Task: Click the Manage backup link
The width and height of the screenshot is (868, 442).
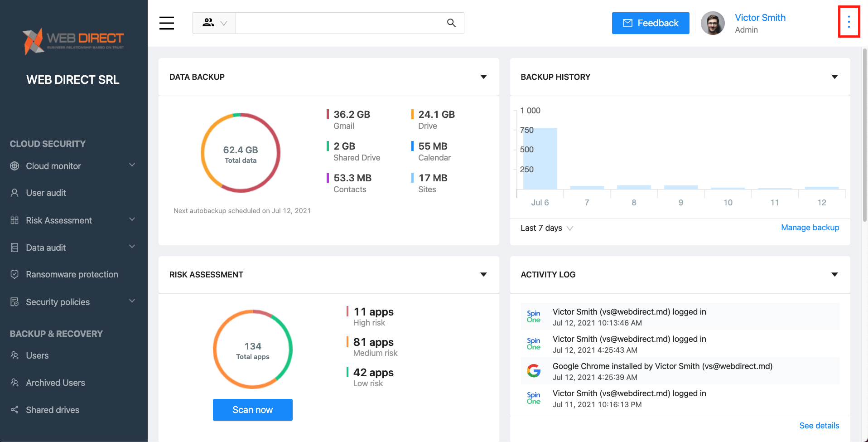Action: (x=810, y=228)
